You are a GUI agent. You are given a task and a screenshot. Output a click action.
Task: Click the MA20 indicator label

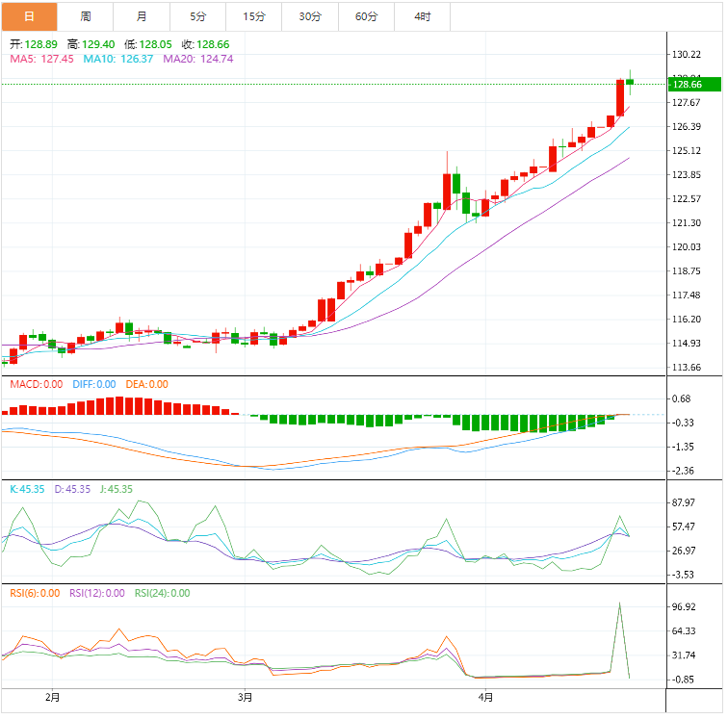click(197, 59)
